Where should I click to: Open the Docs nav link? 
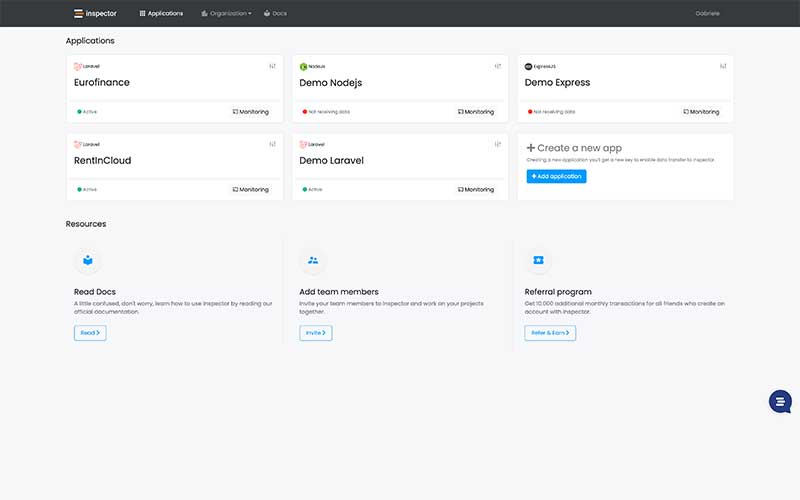click(276, 13)
